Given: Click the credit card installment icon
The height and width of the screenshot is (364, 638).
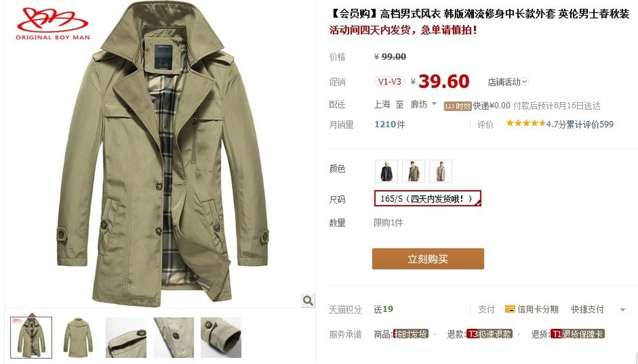Looking at the screenshot, I should click(510, 309).
